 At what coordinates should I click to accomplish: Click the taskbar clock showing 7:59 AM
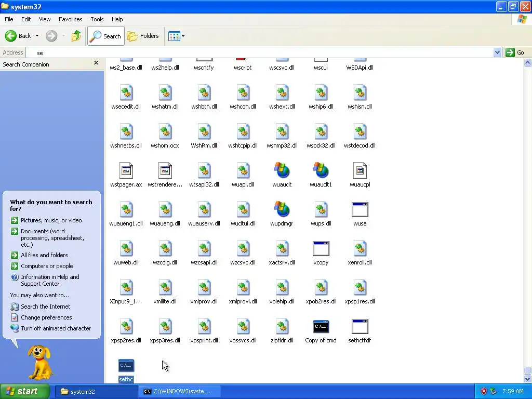tap(513, 391)
